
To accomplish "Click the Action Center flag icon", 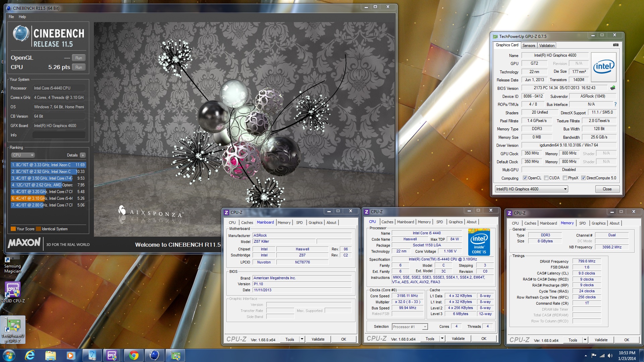I will [x=594, y=356].
